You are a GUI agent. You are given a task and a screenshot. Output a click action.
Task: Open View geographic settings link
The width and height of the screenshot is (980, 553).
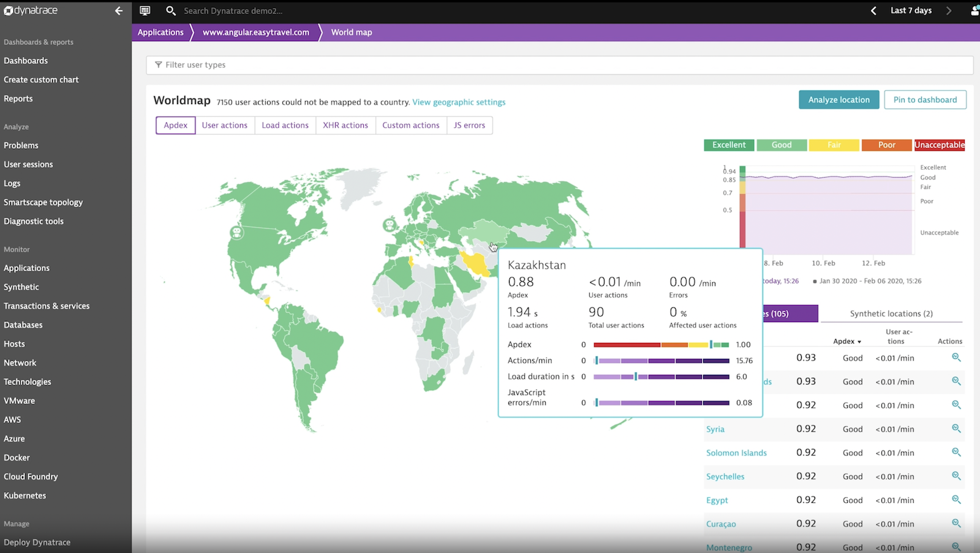point(459,102)
